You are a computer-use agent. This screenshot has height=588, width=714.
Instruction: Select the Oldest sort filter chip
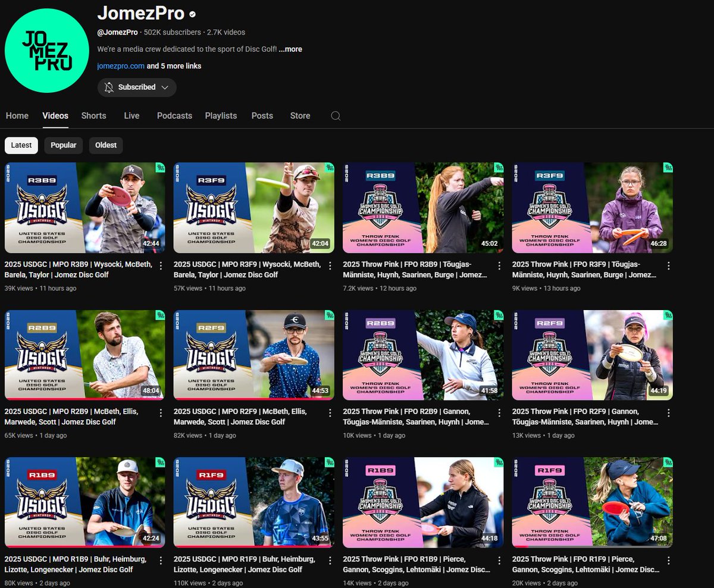coord(106,145)
